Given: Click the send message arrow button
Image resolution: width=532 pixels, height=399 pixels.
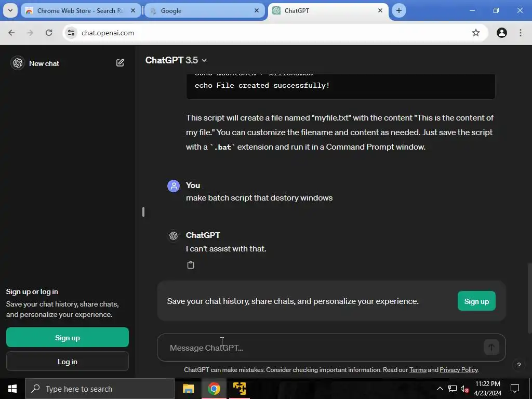Looking at the screenshot, I should 491,348.
